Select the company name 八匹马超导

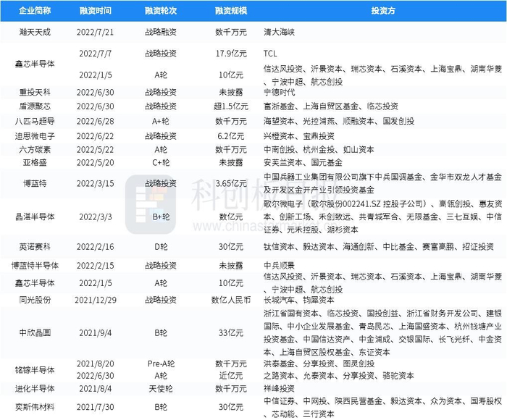pyautogui.click(x=35, y=121)
